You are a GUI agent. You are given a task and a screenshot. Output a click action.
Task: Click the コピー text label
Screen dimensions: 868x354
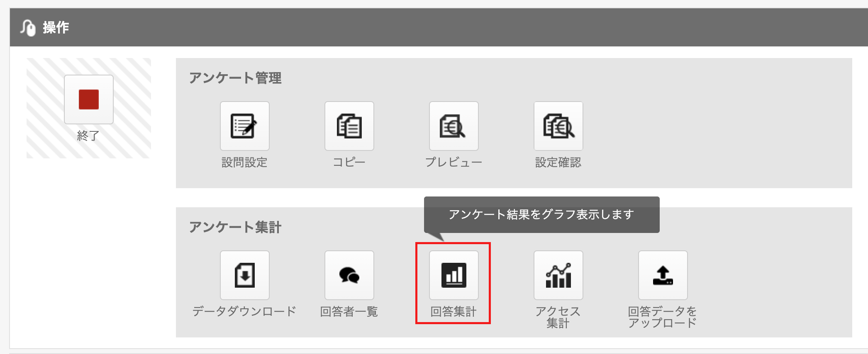[x=349, y=162]
